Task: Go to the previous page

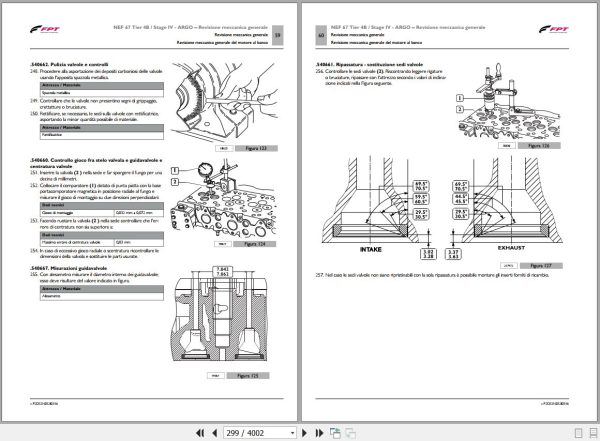Action: 215,433
